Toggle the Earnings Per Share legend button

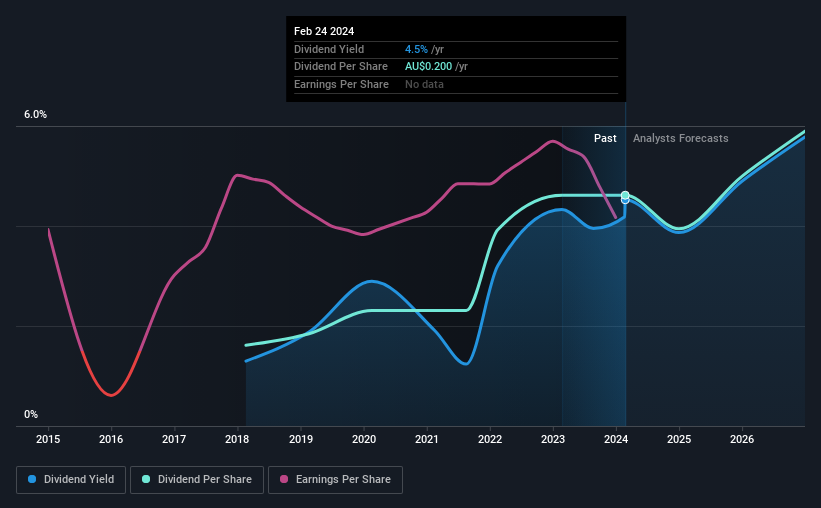[x=335, y=480]
